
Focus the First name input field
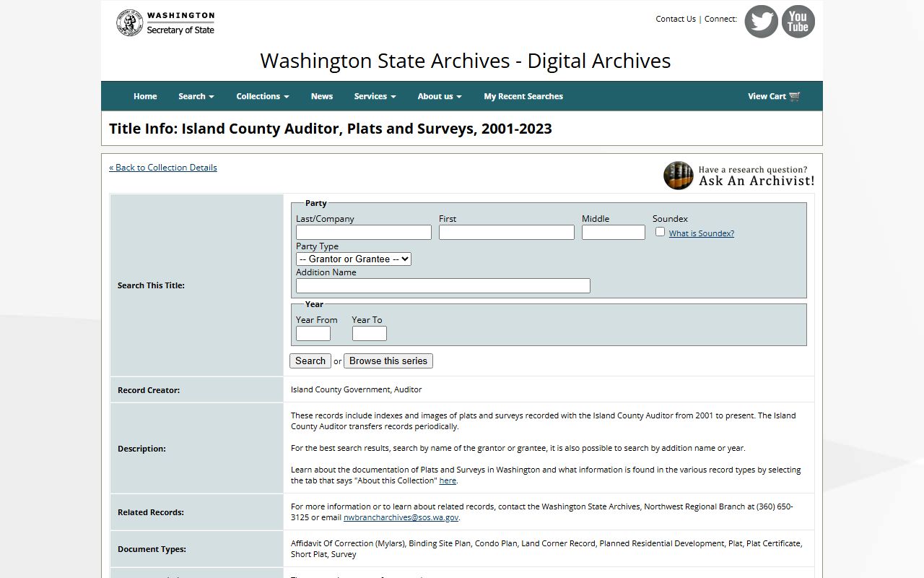[507, 232]
